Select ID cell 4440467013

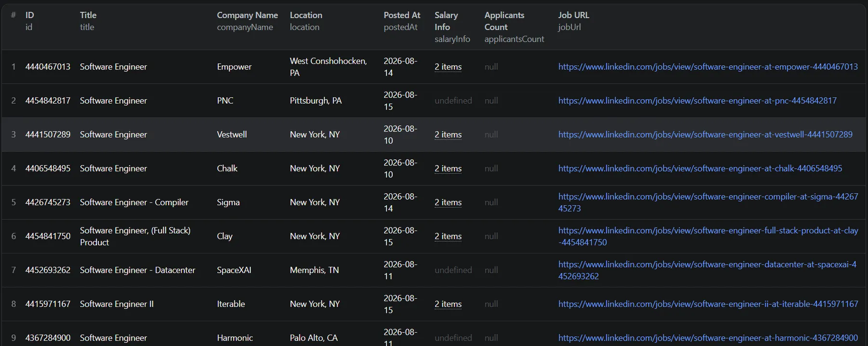click(48, 67)
